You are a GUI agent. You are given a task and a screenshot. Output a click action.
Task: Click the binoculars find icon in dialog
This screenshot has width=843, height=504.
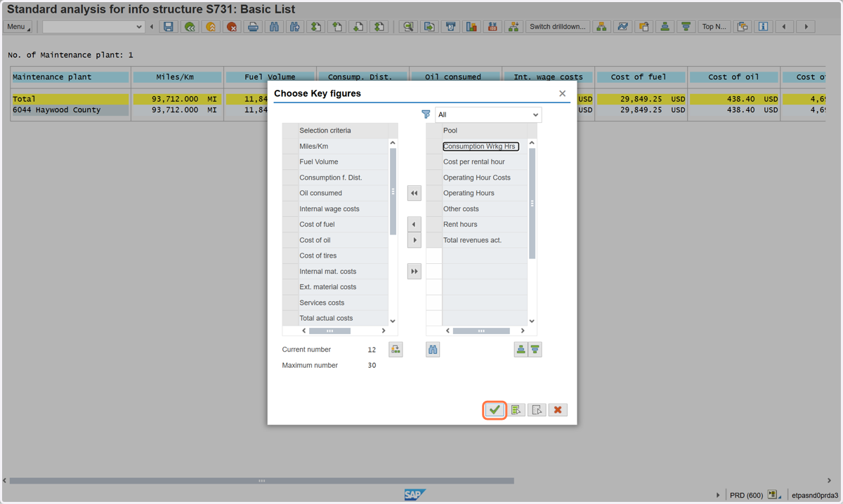pos(433,350)
